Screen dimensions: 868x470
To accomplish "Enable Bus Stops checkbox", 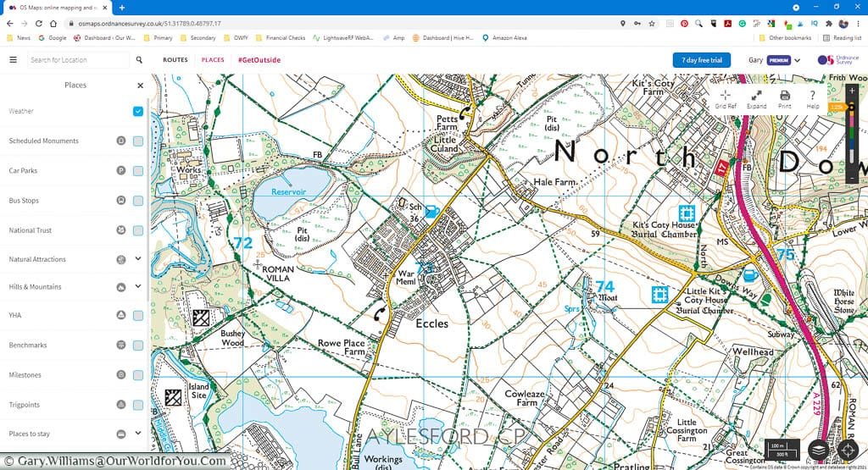I will click(138, 201).
